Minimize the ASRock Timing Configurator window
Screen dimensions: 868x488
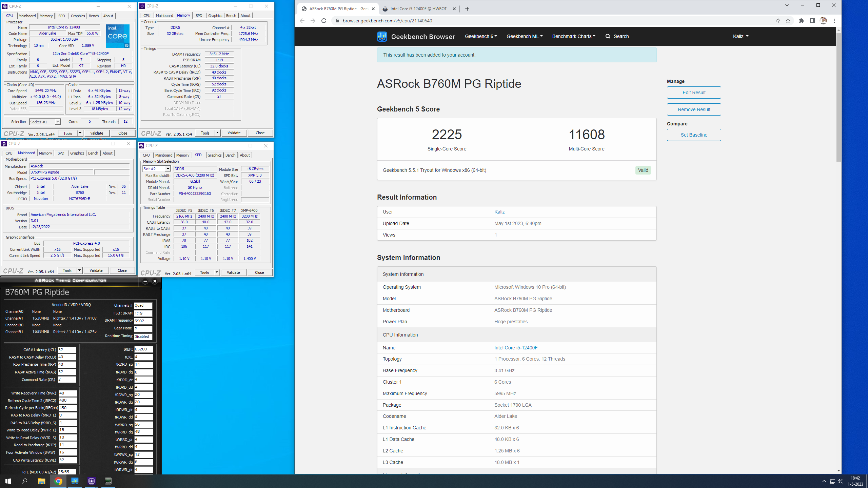click(145, 281)
